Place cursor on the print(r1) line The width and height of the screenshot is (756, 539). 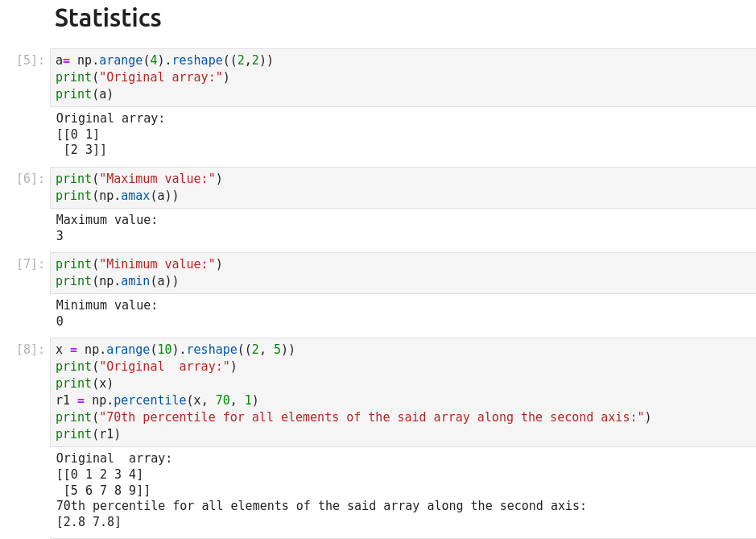88,434
